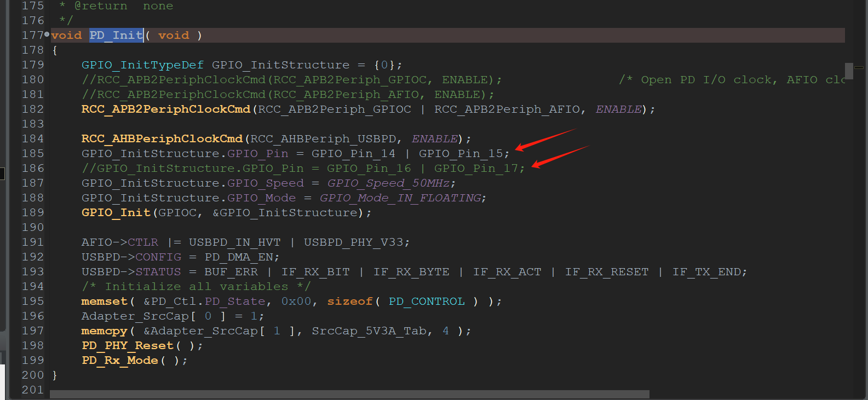Click line number 200 in the gutter
The width and height of the screenshot is (868, 400).
(33, 375)
